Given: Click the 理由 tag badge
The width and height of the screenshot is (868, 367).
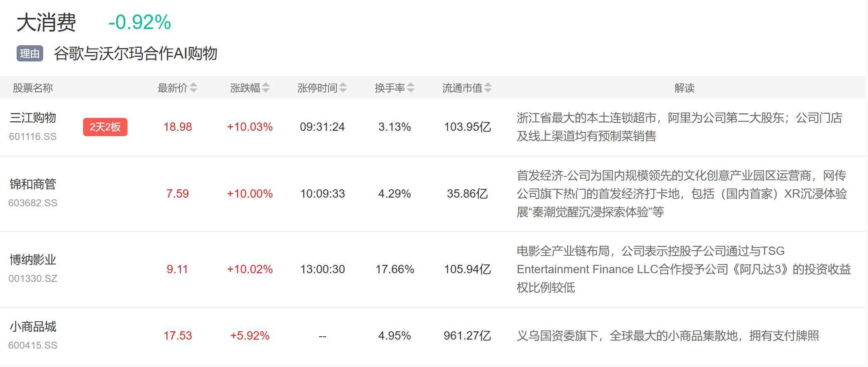Looking at the screenshot, I should pyautogui.click(x=30, y=54).
